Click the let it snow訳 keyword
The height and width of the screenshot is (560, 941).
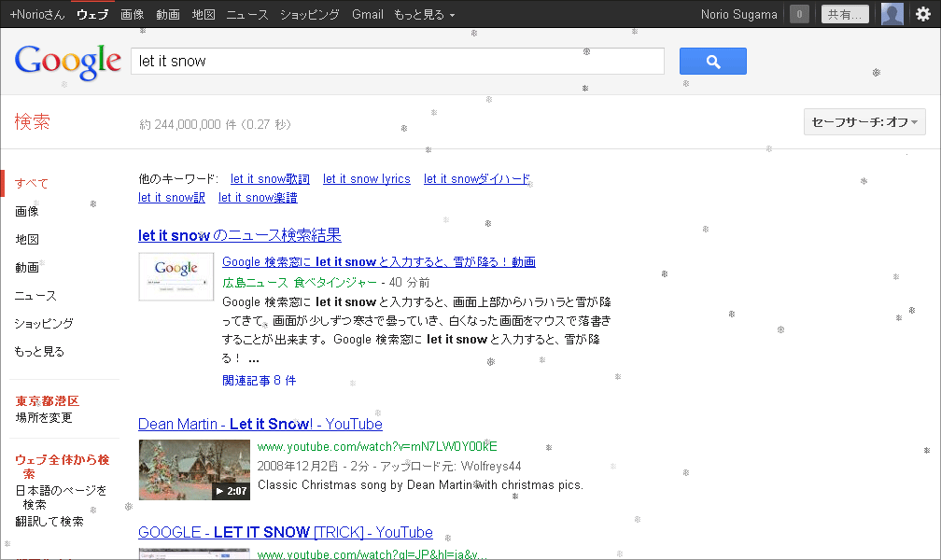click(172, 198)
